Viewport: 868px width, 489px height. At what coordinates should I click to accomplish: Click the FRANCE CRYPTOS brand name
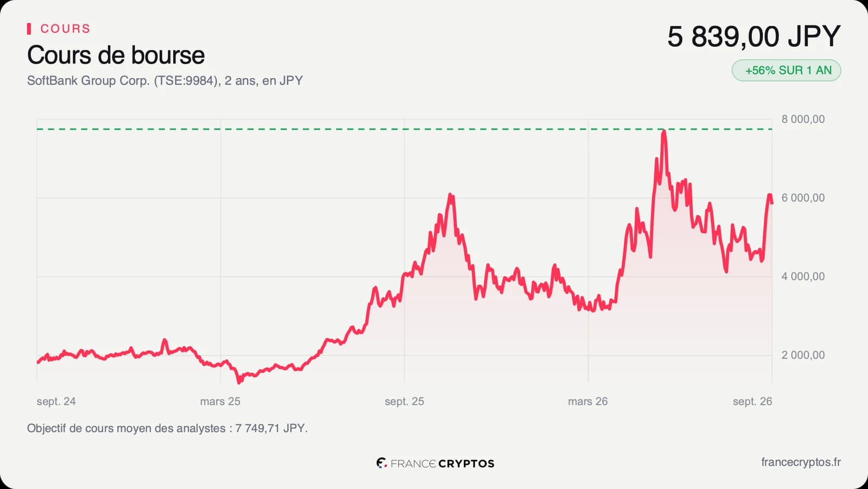click(x=443, y=463)
